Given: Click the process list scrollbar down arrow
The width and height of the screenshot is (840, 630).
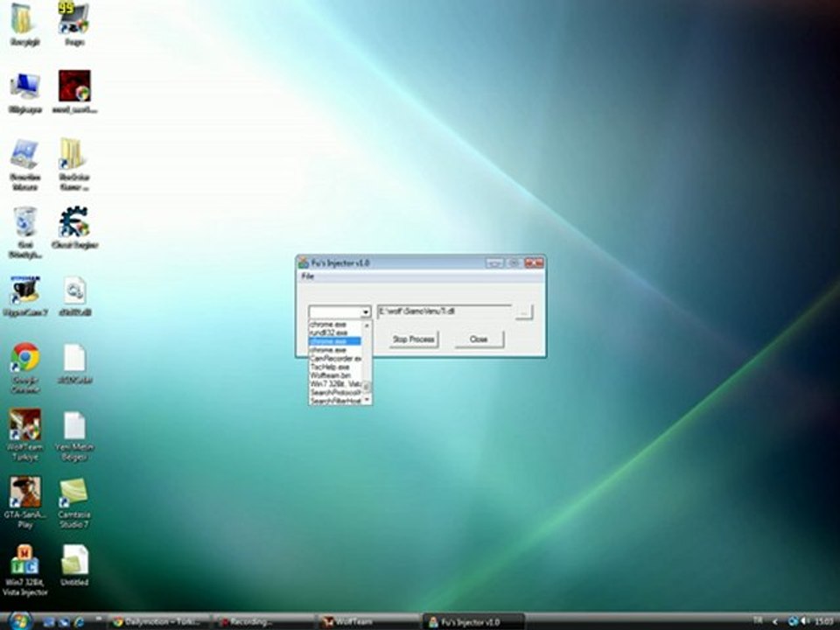Looking at the screenshot, I should click(367, 400).
